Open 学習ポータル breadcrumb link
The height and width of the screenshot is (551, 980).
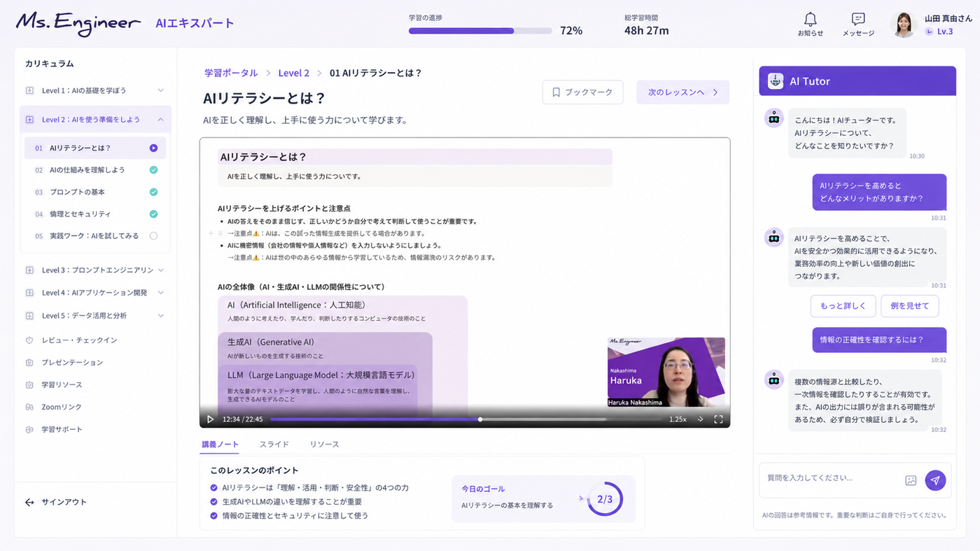pyautogui.click(x=231, y=73)
